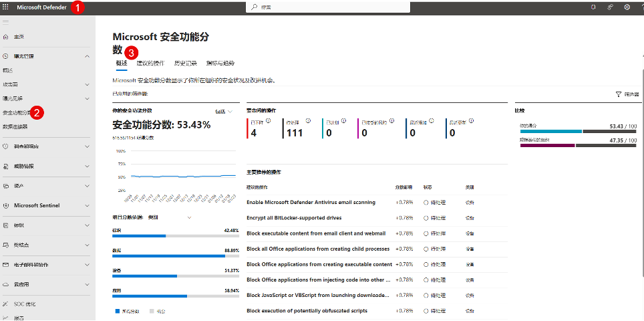Open the settings gear in top bar
The height and width of the screenshot is (321, 644).
(x=627, y=7)
